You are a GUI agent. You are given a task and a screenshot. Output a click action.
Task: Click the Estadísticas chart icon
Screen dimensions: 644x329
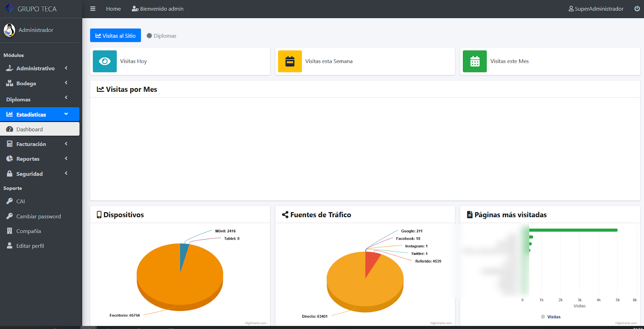click(x=10, y=114)
